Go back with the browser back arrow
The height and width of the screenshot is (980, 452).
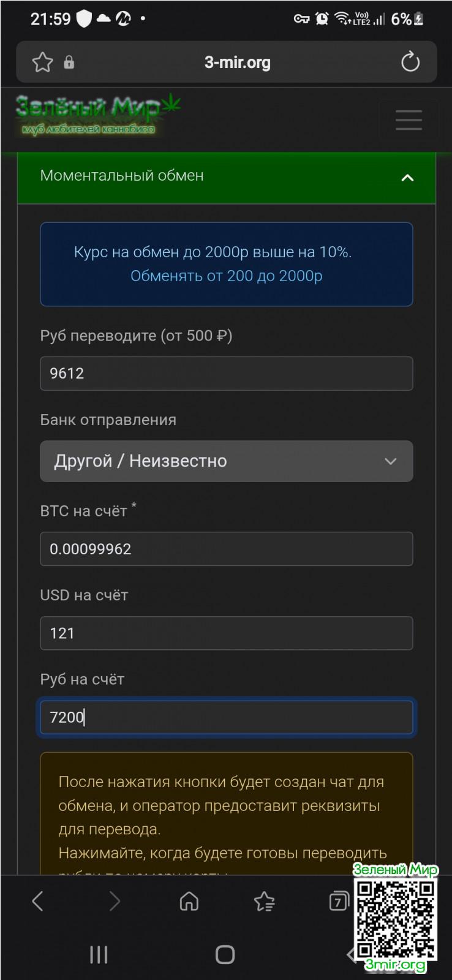(38, 901)
